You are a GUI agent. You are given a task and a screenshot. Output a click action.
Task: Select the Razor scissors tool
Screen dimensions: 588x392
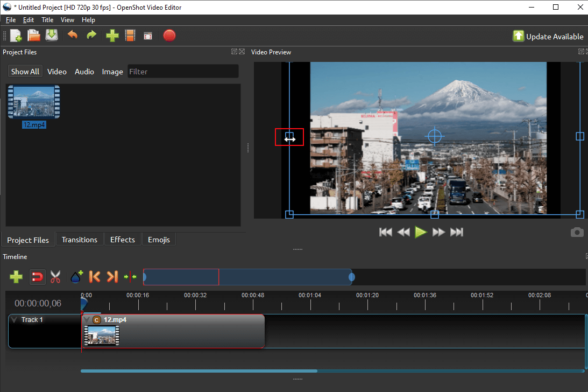(x=55, y=277)
